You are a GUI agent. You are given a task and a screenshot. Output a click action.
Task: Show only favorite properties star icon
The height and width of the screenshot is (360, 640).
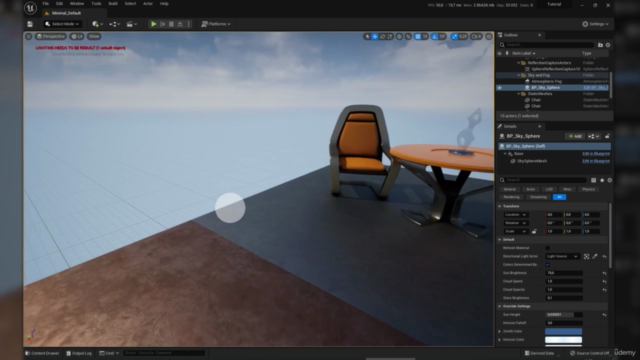click(x=602, y=180)
